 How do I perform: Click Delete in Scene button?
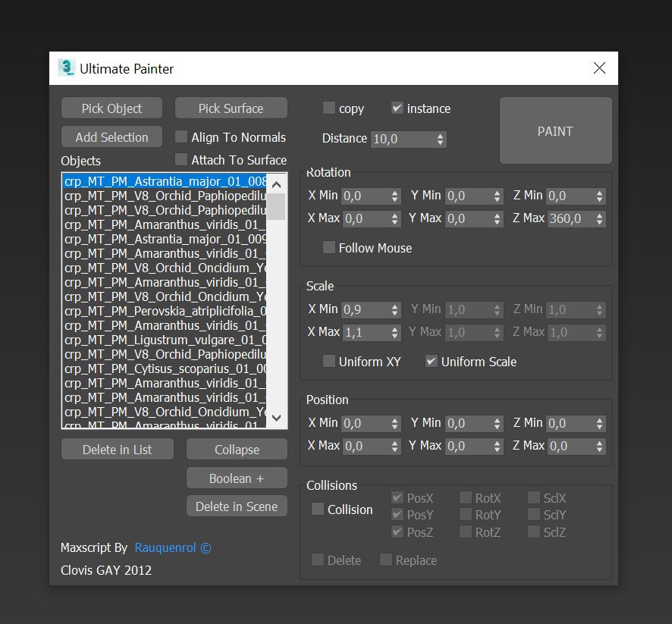tap(237, 506)
